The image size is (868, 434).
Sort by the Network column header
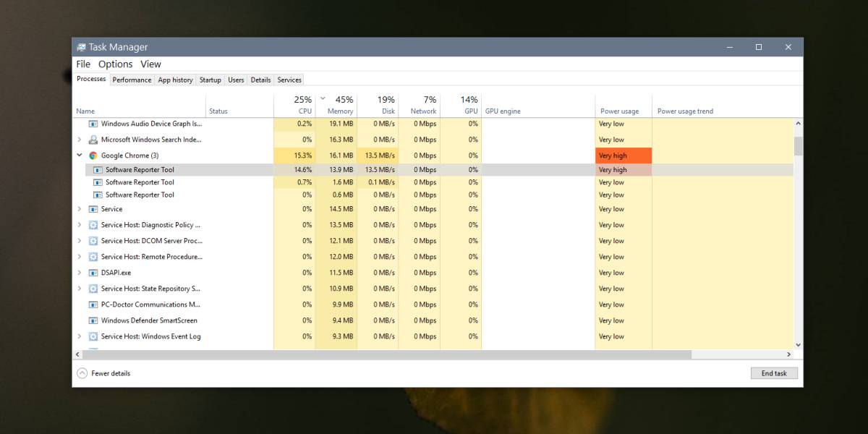click(x=419, y=105)
